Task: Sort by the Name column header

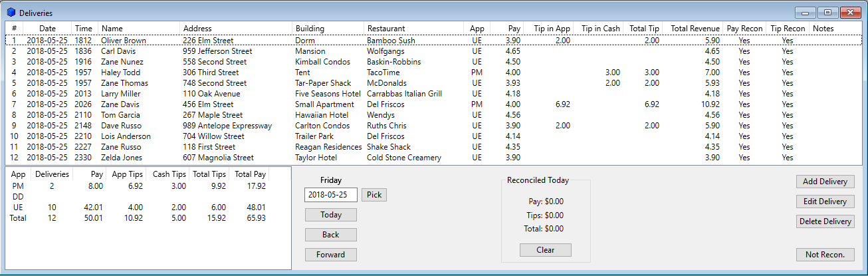Action: pos(139,29)
